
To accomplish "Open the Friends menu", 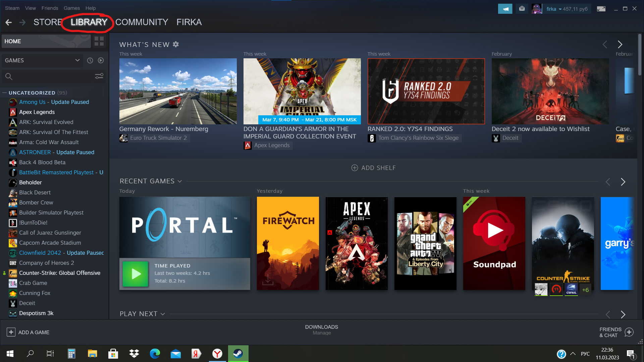I will (x=50, y=8).
